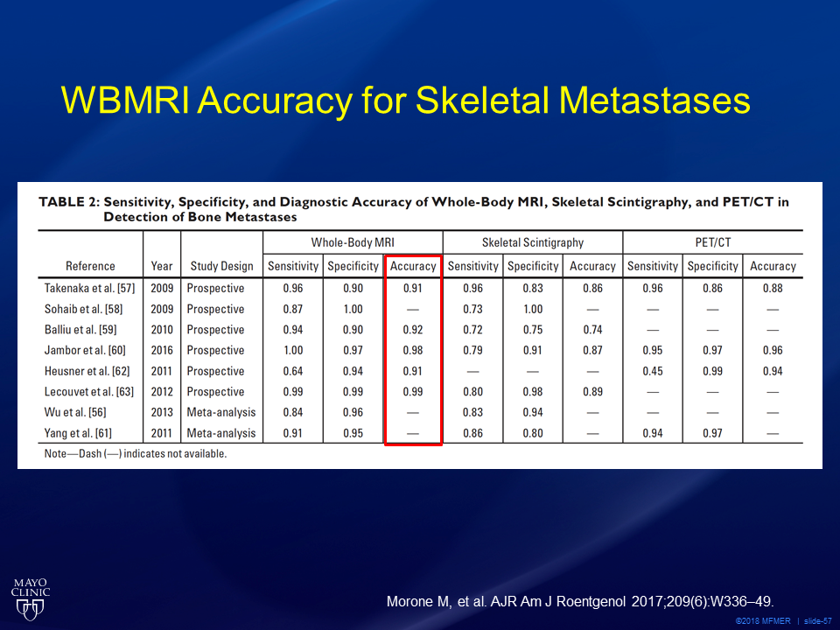Screen dimensions: 840x630
Task: Select the Reference column header
Action: [x=90, y=266]
